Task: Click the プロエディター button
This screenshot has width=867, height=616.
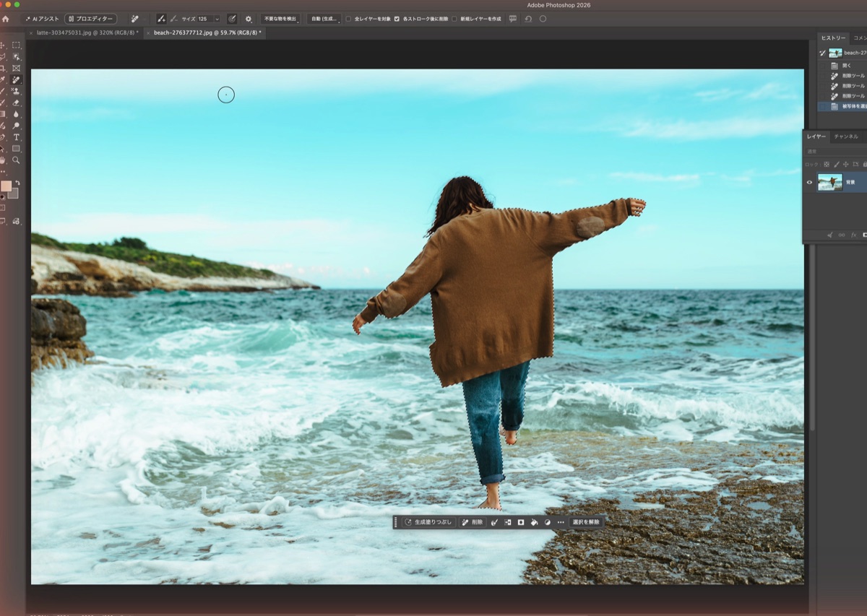Action: point(90,19)
